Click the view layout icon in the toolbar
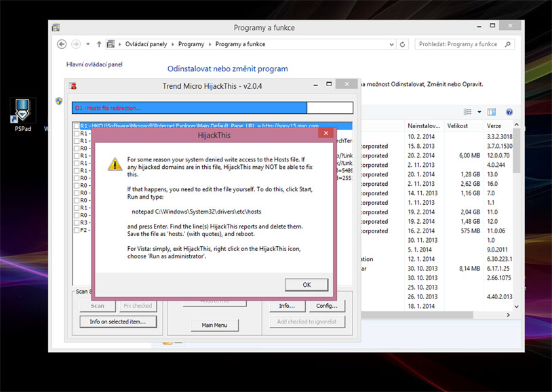The height and width of the screenshot is (392, 552). tap(467, 112)
